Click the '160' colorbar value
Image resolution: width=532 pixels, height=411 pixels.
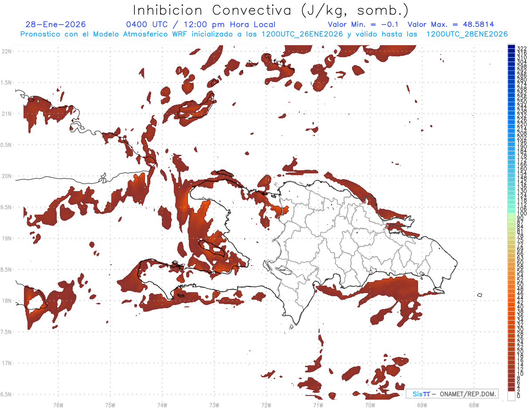[x=521, y=169]
